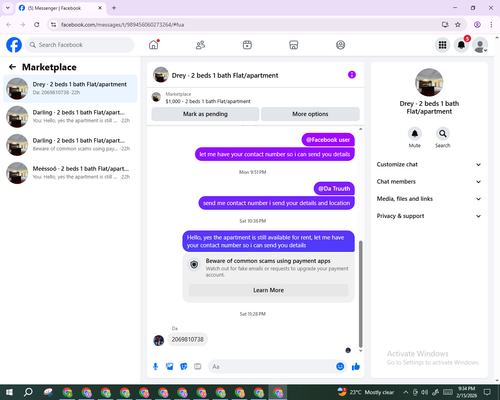Screen dimensions: 500x400
Task: Open a new browser tab
Action: click(x=114, y=8)
